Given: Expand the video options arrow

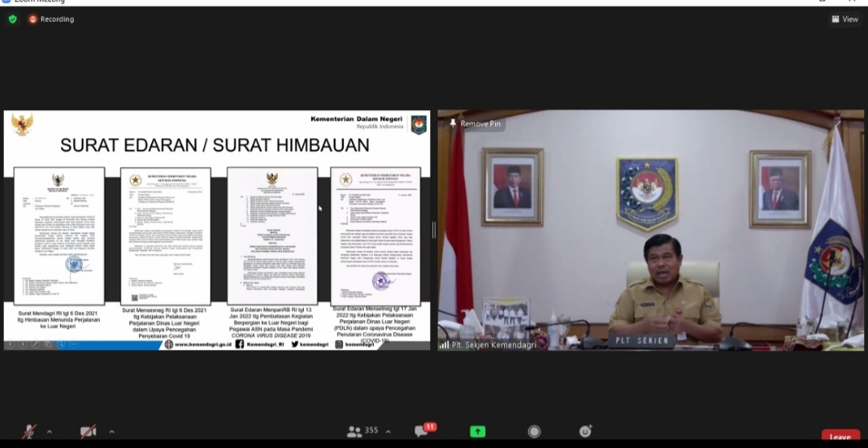Looking at the screenshot, I should 111,432.
